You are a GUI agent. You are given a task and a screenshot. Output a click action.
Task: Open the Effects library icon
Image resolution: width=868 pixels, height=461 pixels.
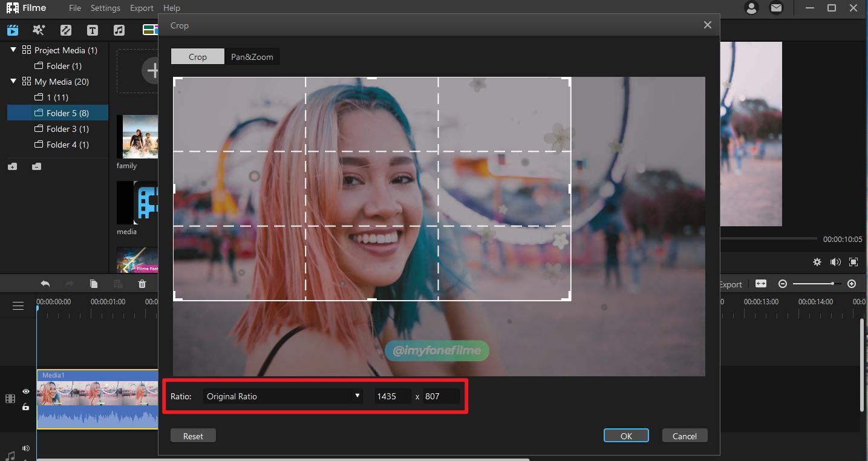[39, 30]
